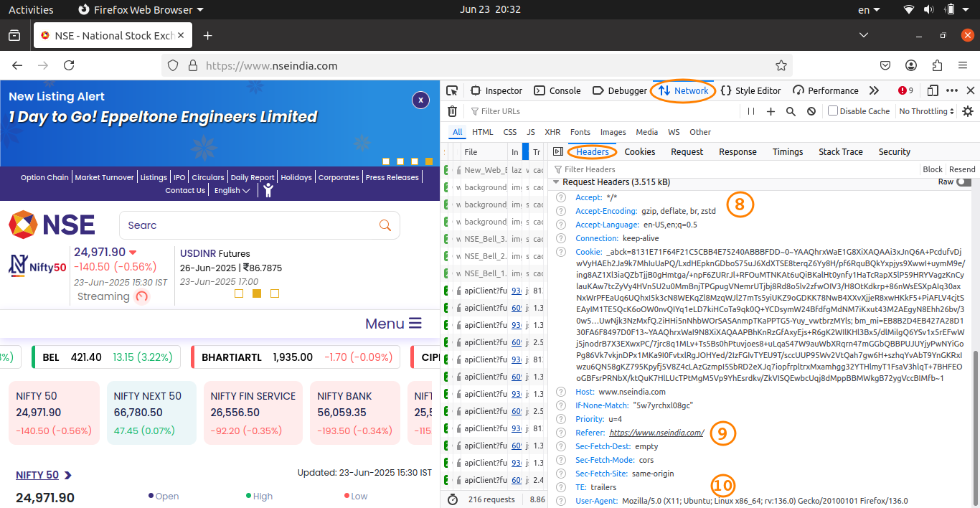Viewport: 980px width, 508px height.
Task: Select the NIFTY BANK index card
Action: (x=356, y=413)
